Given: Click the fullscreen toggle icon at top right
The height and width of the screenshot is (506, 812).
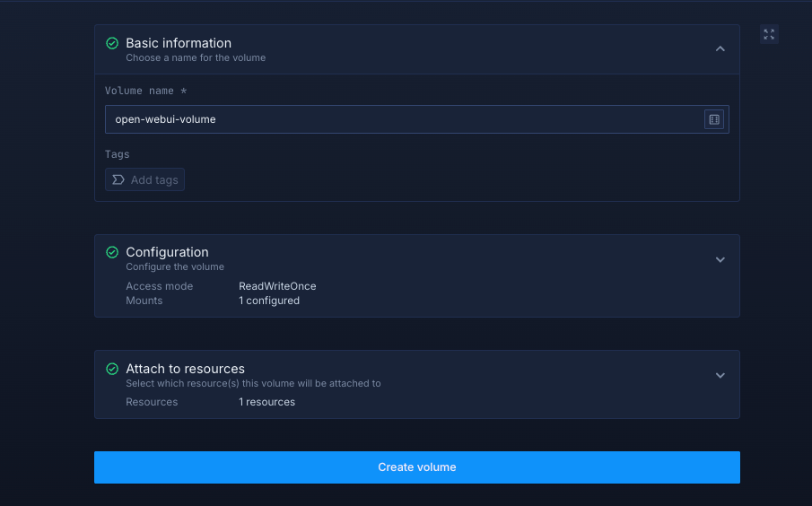Looking at the screenshot, I should [768, 34].
